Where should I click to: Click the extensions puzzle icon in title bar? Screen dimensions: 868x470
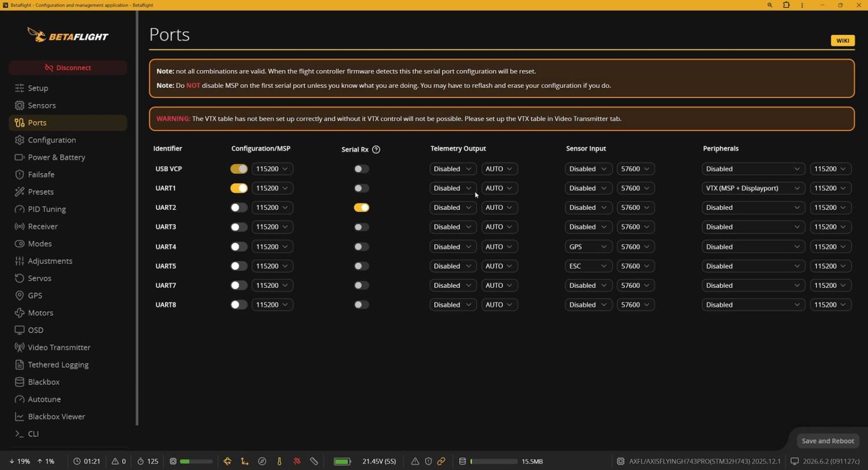(x=786, y=5)
